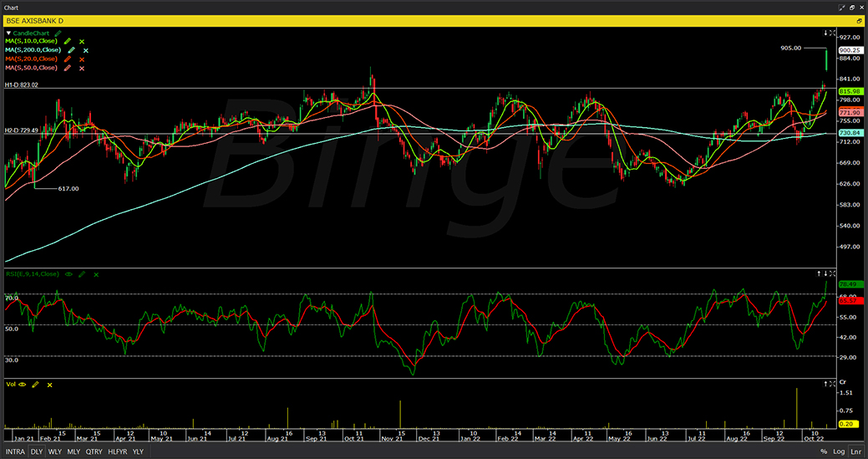Switch to WLY timeframe
868x459 pixels.
coord(55,451)
